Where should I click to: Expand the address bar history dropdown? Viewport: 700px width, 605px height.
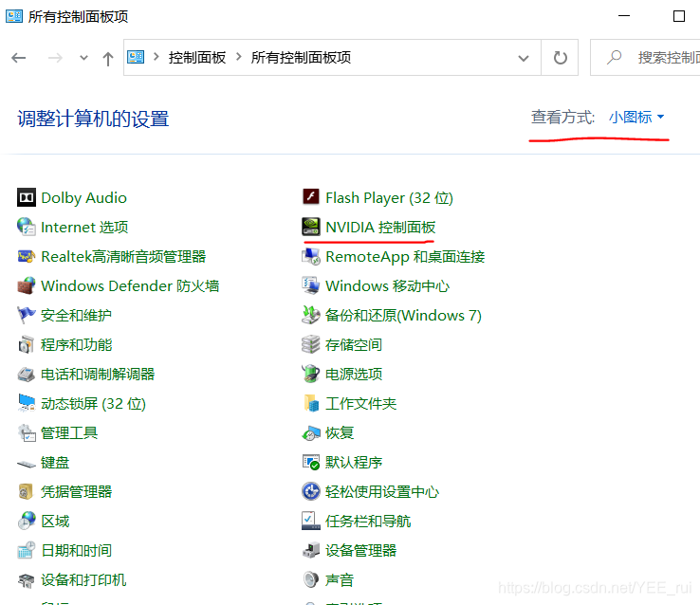[524, 58]
